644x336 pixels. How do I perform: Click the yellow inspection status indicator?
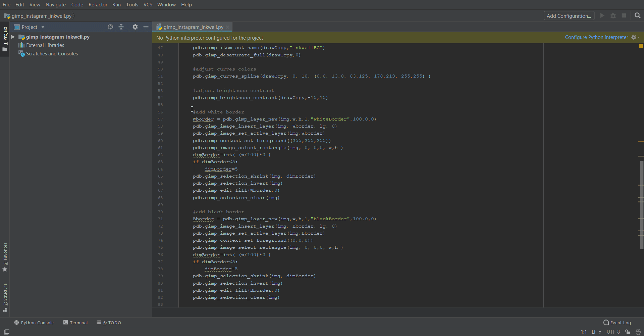(641, 46)
